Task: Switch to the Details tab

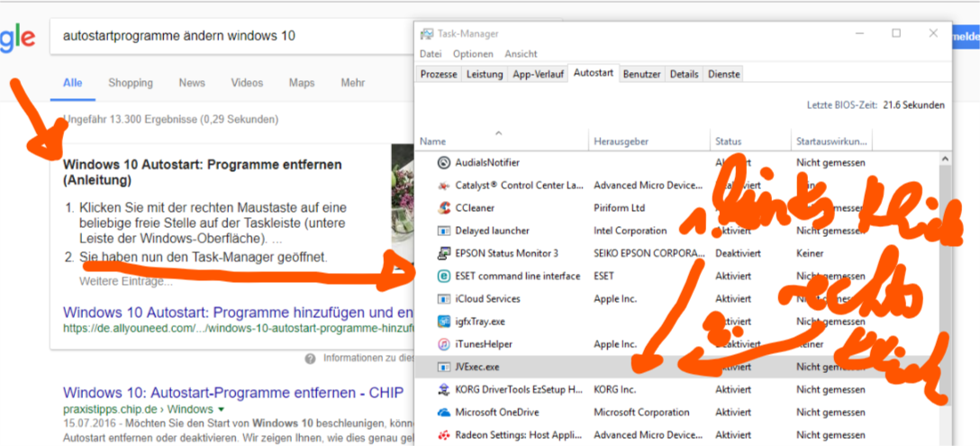Action: point(685,74)
